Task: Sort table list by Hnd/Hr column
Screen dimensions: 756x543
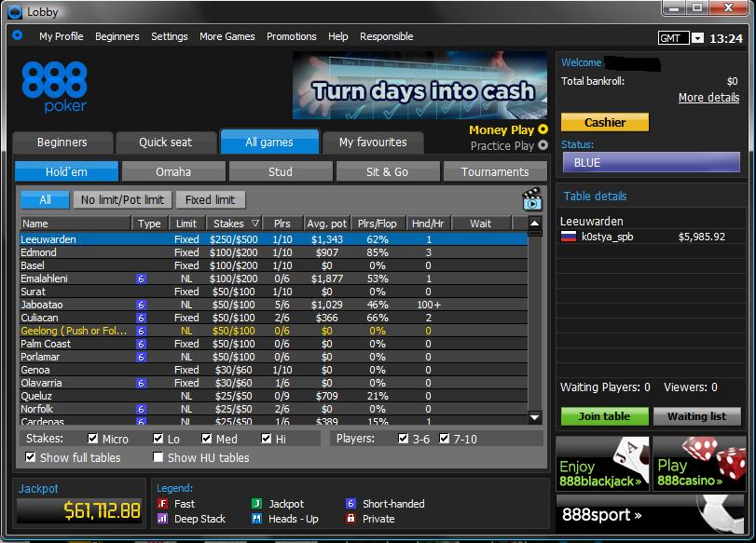Action: tap(428, 224)
